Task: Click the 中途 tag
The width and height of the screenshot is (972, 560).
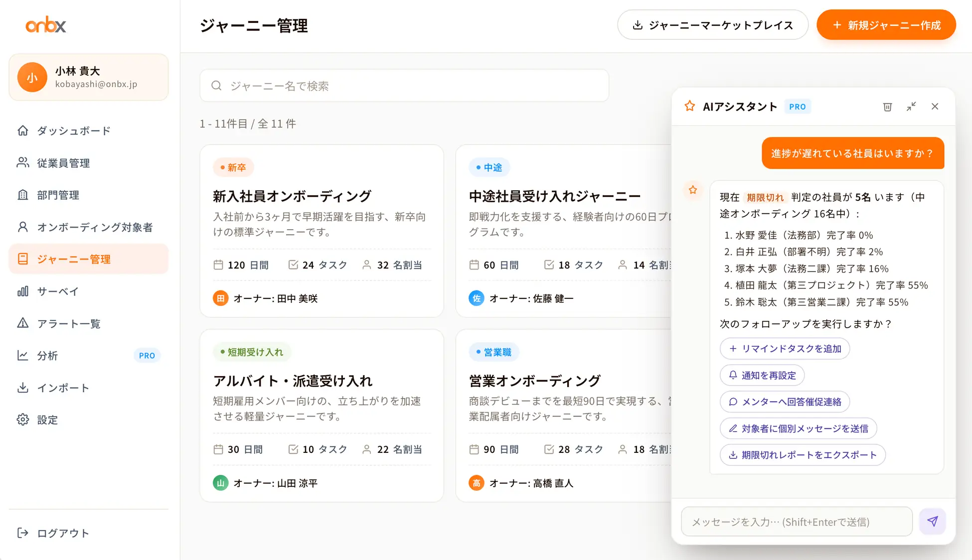Action: [x=489, y=167]
